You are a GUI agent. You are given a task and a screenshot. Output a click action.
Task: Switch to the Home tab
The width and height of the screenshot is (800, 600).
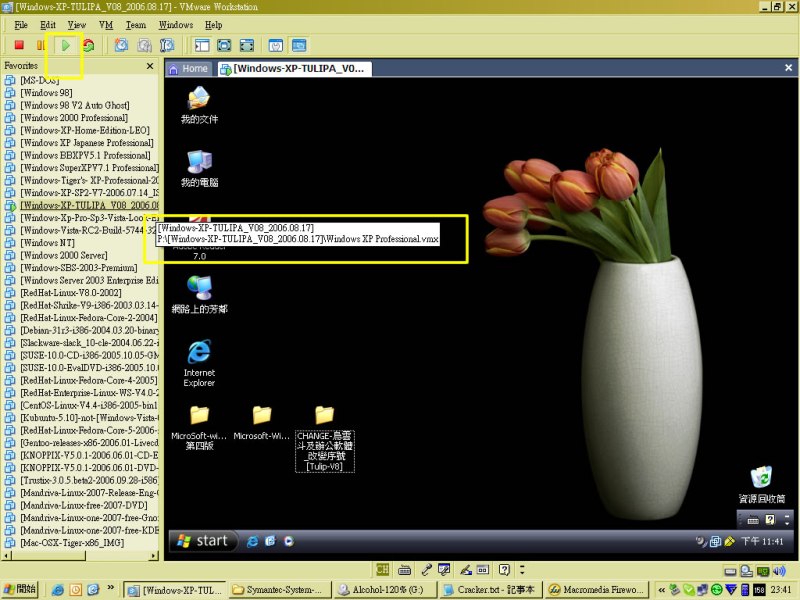coord(189,69)
